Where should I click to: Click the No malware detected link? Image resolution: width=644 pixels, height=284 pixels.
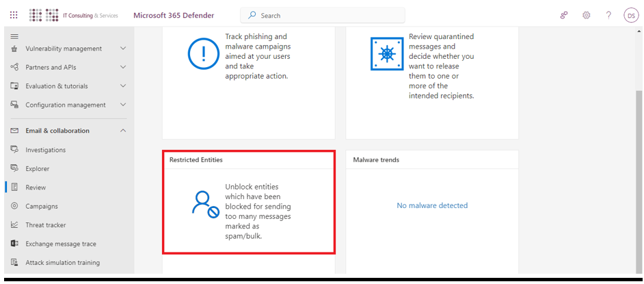point(432,205)
